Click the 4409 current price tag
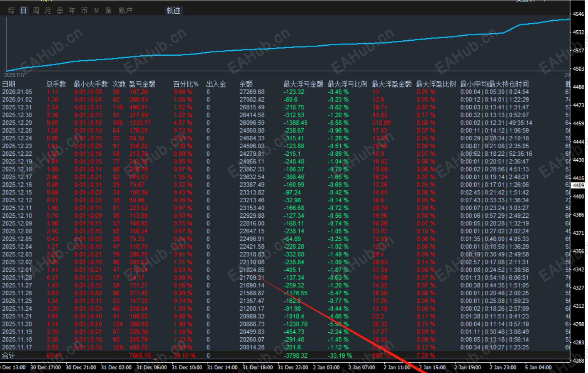The image size is (588, 373). [x=578, y=185]
